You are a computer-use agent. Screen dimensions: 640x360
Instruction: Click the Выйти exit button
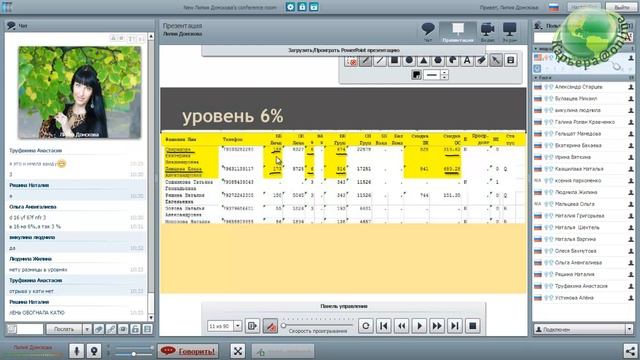pos(622,7)
